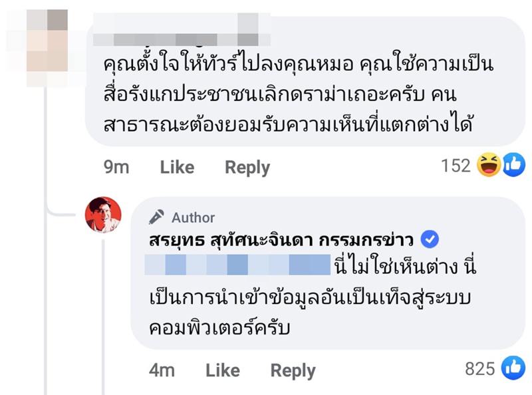Like the author's reply posted 4m ago
This screenshot has height=395, width=532.
pos(221,370)
